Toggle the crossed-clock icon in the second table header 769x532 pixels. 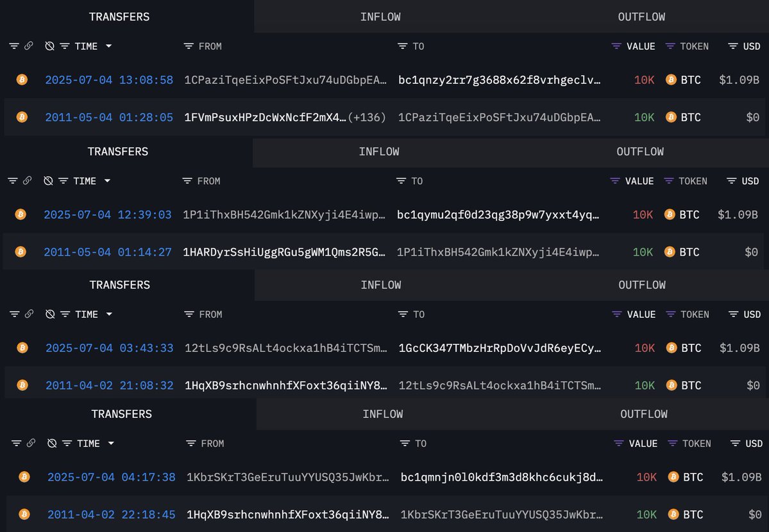pyautogui.click(x=48, y=180)
